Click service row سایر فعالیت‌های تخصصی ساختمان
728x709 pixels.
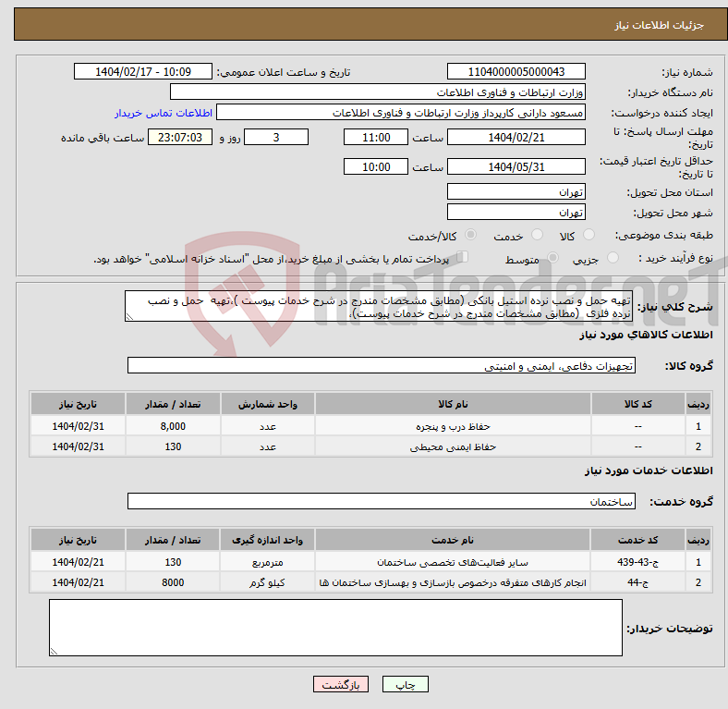tap(370, 562)
